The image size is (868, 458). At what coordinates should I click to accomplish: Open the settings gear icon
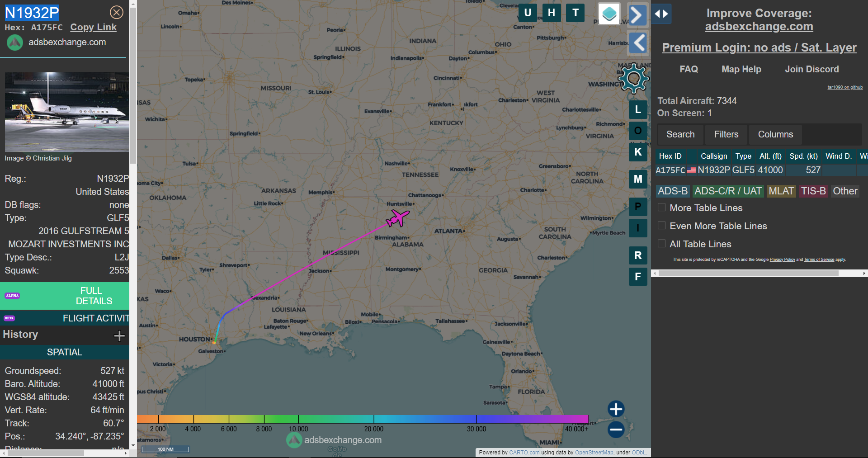click(633, 79)
